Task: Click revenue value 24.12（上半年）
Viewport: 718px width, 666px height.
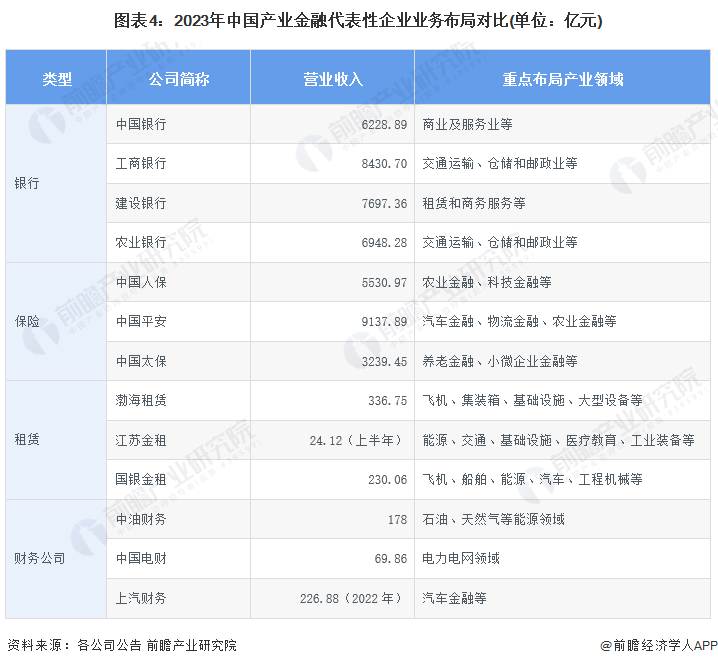Action: click(x=358, y=441)
